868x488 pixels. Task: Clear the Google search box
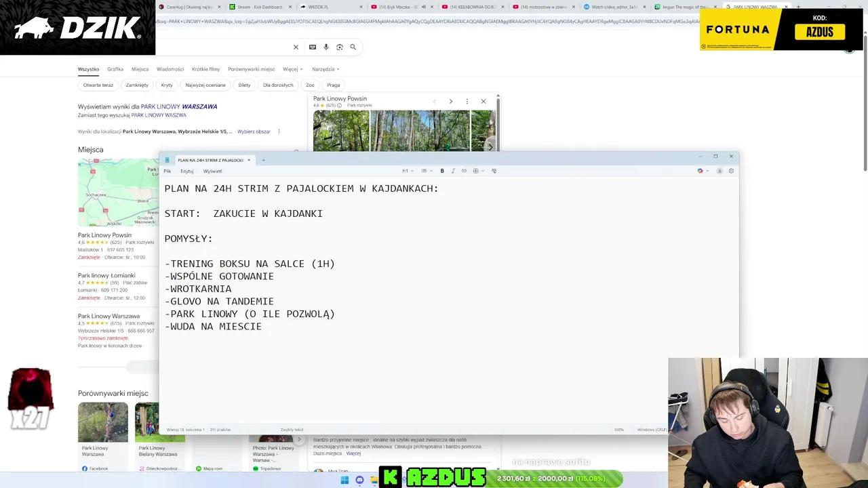coord(296,47)
